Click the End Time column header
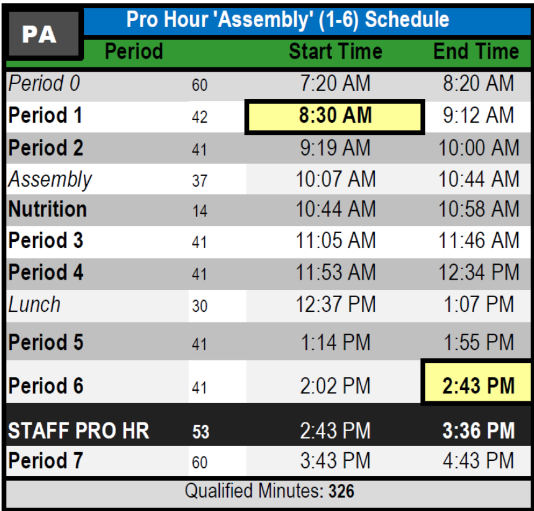This screenshot has width=534, height=511. tap(476, 51)
